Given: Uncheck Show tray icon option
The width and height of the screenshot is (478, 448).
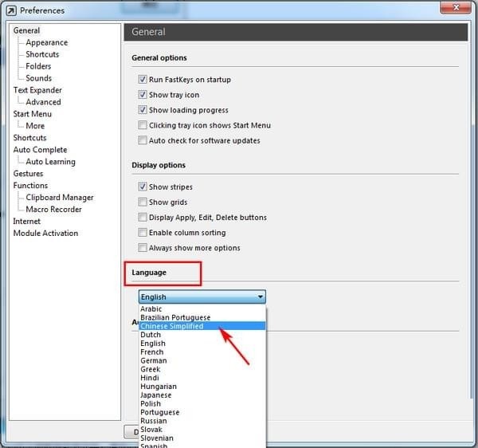Looking at the screenshot, I should click(143, 95).
